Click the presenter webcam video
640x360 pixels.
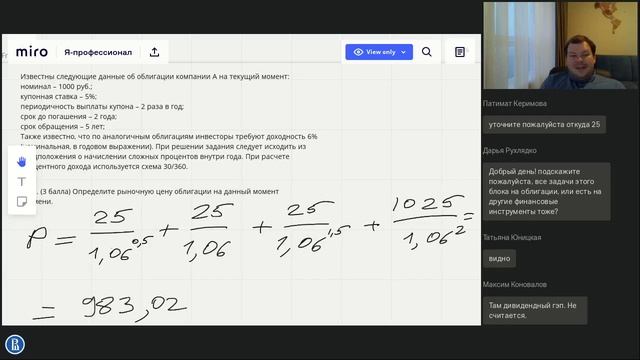(x=560, y=45)
